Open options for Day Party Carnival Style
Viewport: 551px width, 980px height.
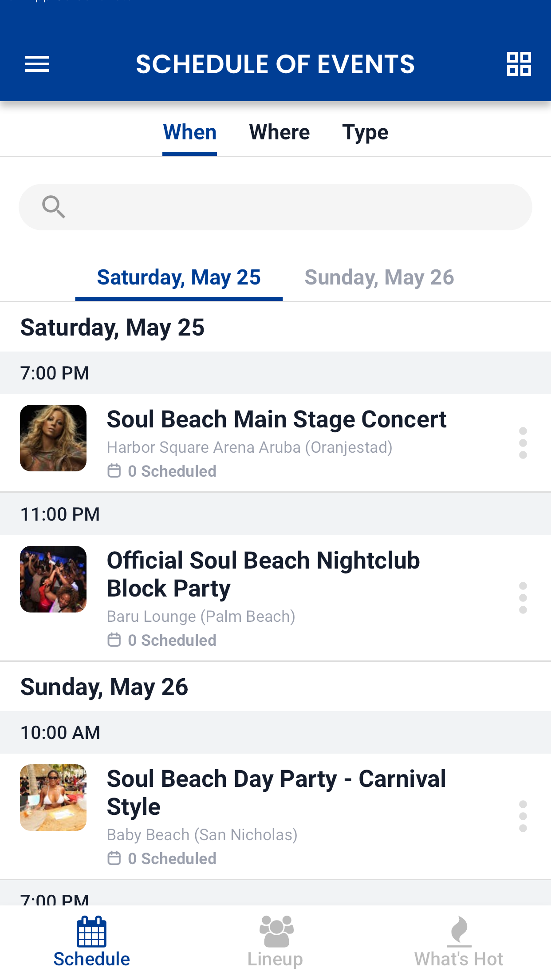(523, 816)
